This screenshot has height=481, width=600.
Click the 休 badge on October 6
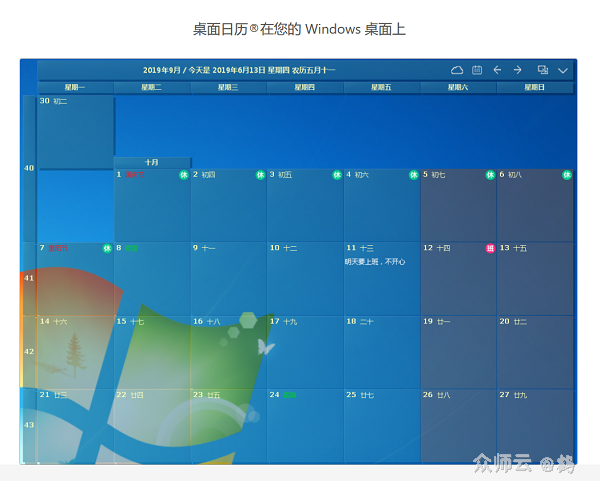point(567,175)
